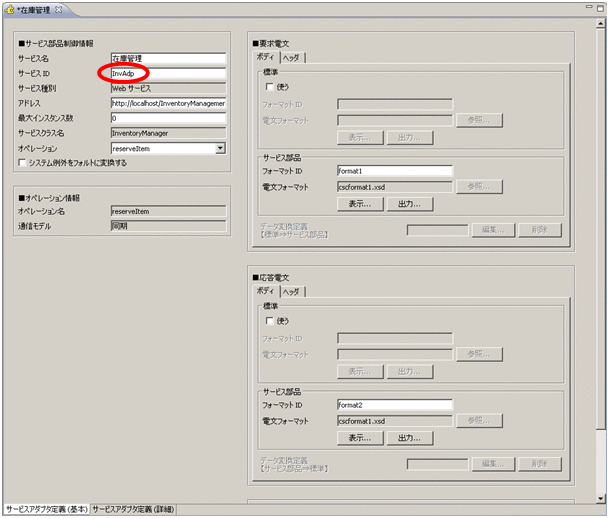Click 出力 button under format1 in 要求電文
The width and height of the screenshot is (611, 519).
coord(410,204)
